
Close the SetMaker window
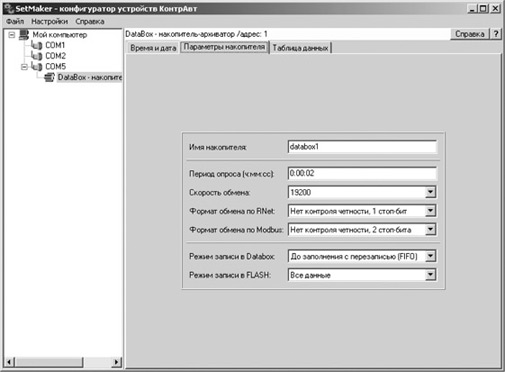[x=496, y=8]
